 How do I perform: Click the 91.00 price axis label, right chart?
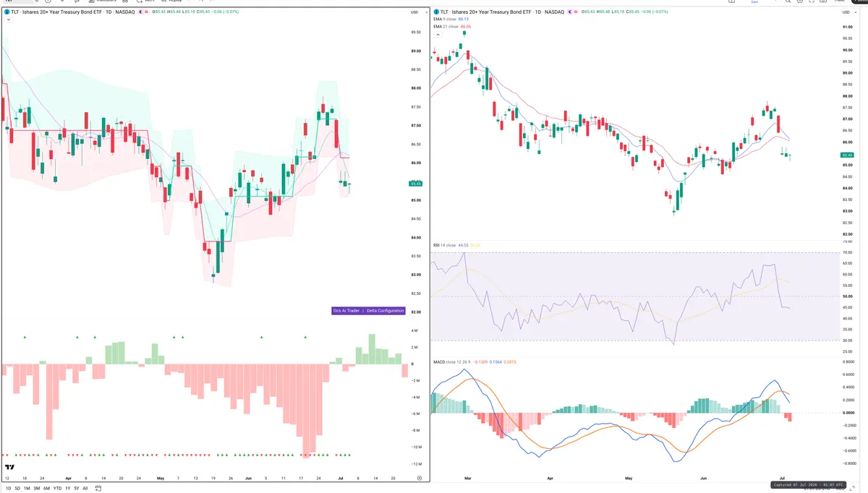(848, 27)
